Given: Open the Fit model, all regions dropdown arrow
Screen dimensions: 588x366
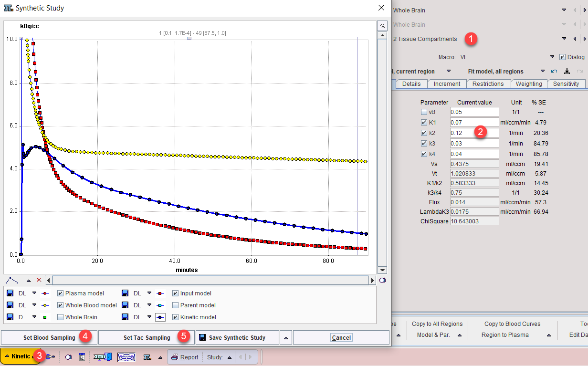Looking at the screenshot, I should tap(543, 72).
